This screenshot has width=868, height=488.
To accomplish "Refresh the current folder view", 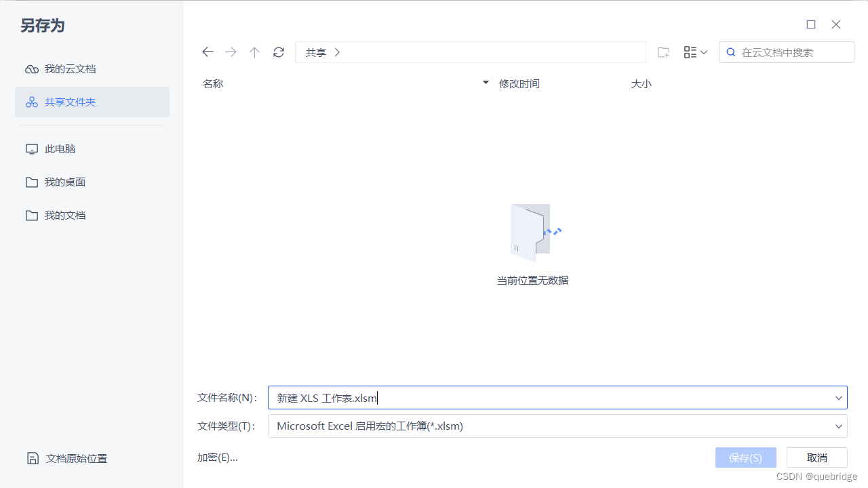I will [x=279, y=52].
